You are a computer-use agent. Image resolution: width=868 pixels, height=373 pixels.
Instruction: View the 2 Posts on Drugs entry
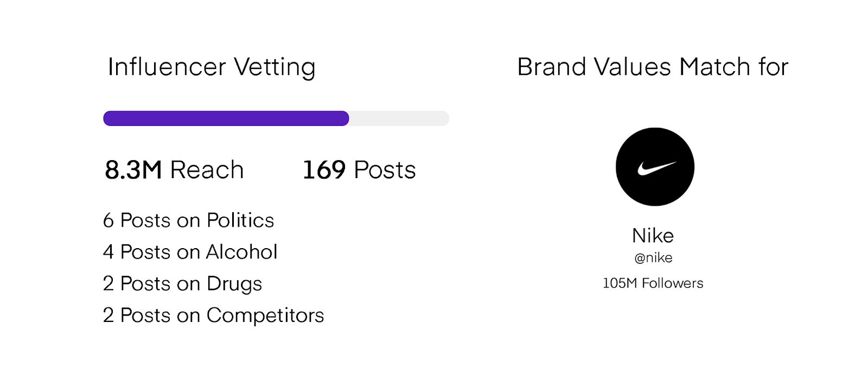pyautogui.click(x=182, y=283)
